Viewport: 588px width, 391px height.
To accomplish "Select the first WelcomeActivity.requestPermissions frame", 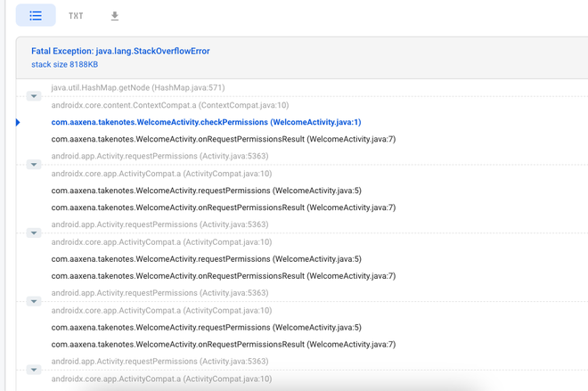I will pyautogui.click(x=207, y=191).
